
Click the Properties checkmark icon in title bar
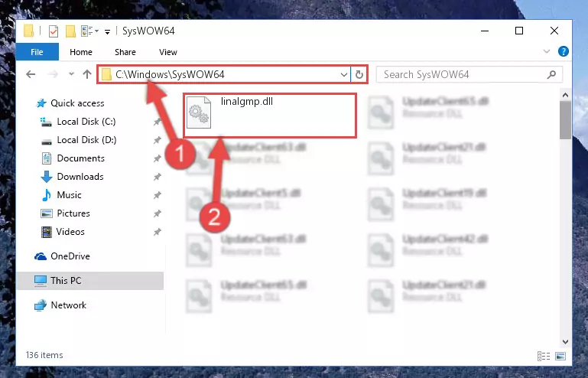pos(54,31)
